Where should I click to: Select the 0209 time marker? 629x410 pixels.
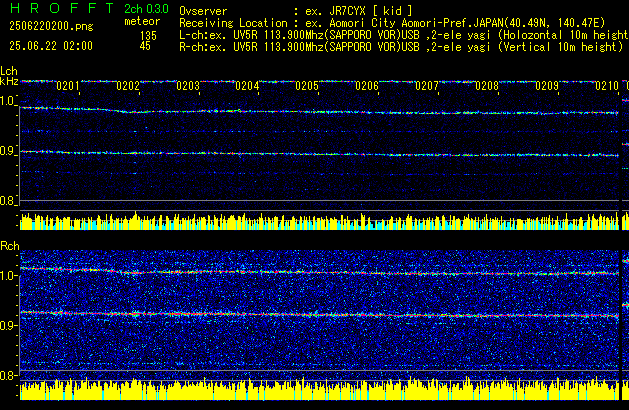tap(547, 86)
